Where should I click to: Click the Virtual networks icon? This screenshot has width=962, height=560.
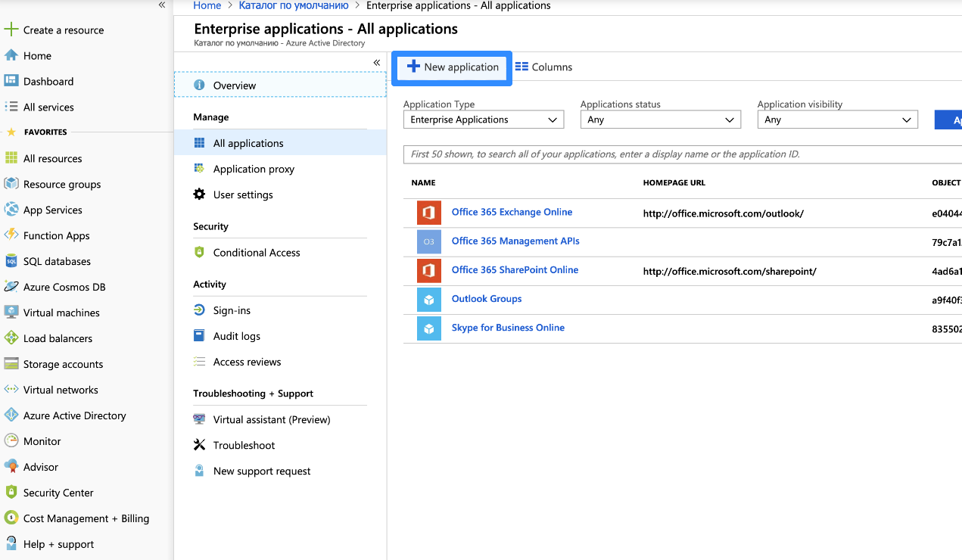pyautogui.click(x=11, y=390)
